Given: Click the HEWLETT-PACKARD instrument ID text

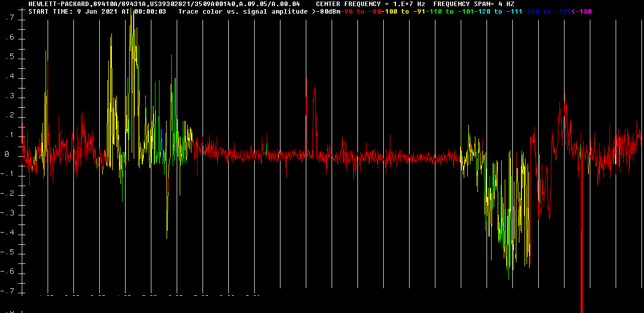Looking at the screenshot, I should tap(164, 4).
